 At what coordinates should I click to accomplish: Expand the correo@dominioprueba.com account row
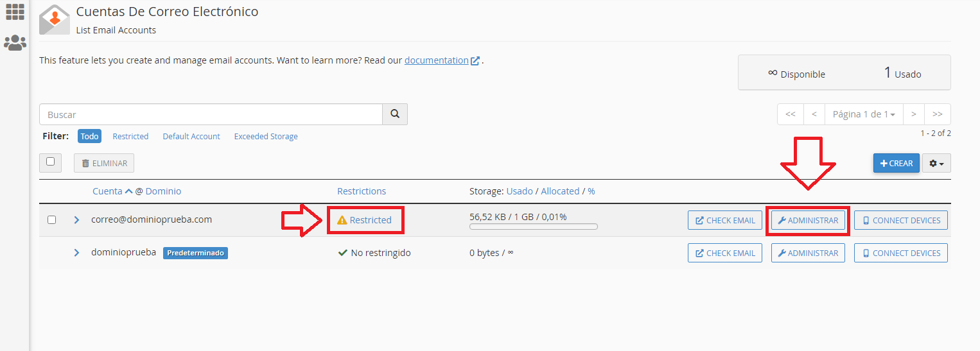click(76, 219)
